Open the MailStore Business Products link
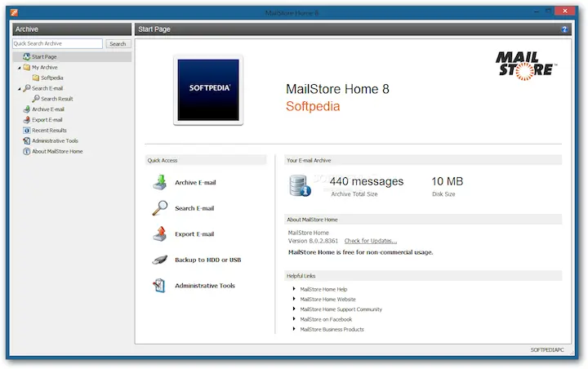 tap(332, 329)
